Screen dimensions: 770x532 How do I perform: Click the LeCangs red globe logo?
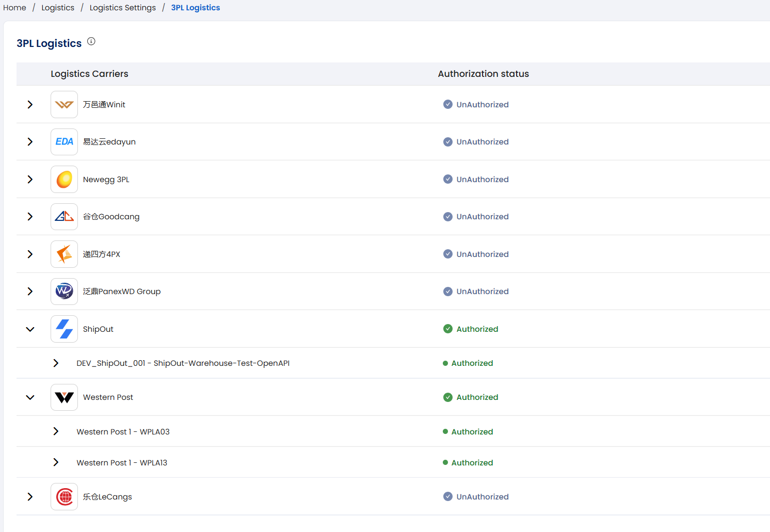[64, 497]
